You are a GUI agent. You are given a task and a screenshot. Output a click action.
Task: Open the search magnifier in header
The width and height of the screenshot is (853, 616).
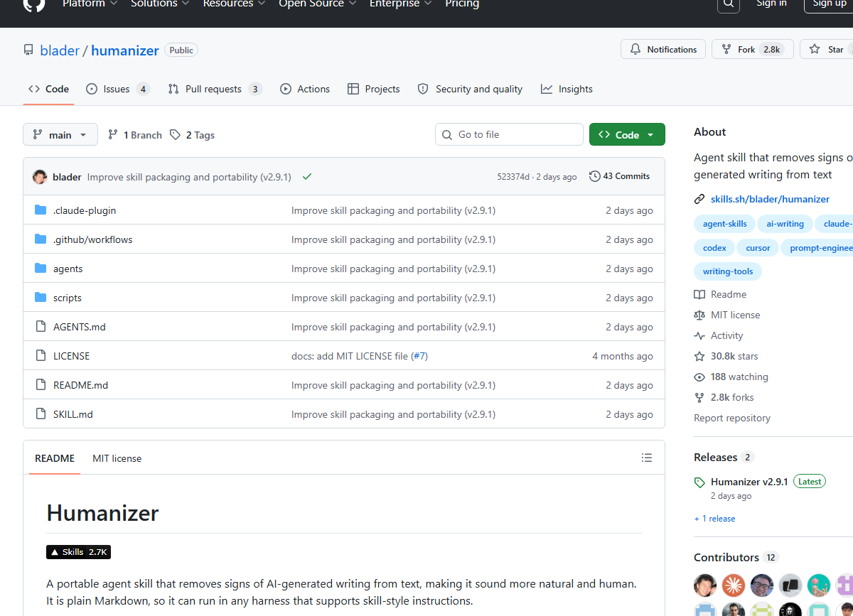coord(728,4)
